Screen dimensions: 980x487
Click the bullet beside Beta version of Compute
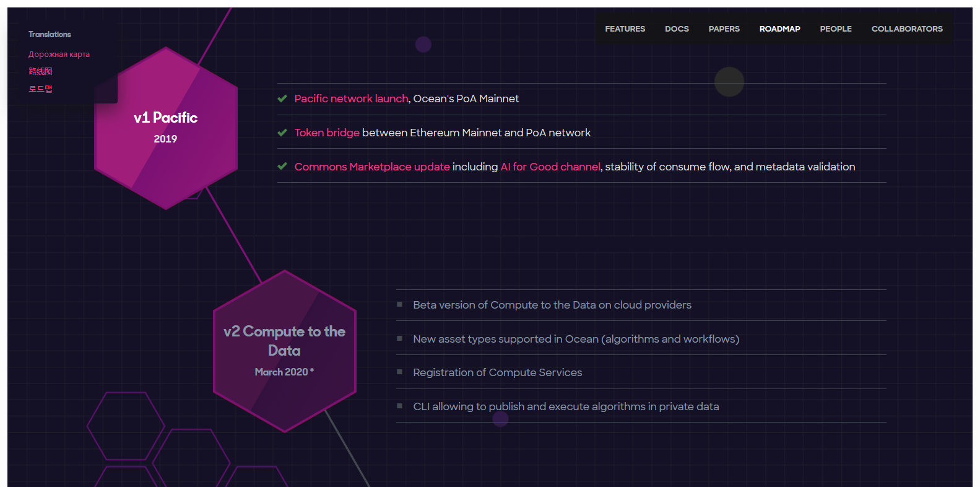tap(400, 304)
